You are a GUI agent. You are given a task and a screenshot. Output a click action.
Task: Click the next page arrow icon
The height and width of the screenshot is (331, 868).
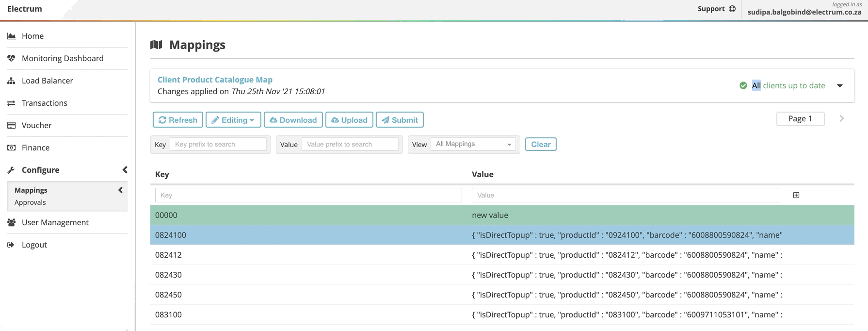click(x=842, y=118)
